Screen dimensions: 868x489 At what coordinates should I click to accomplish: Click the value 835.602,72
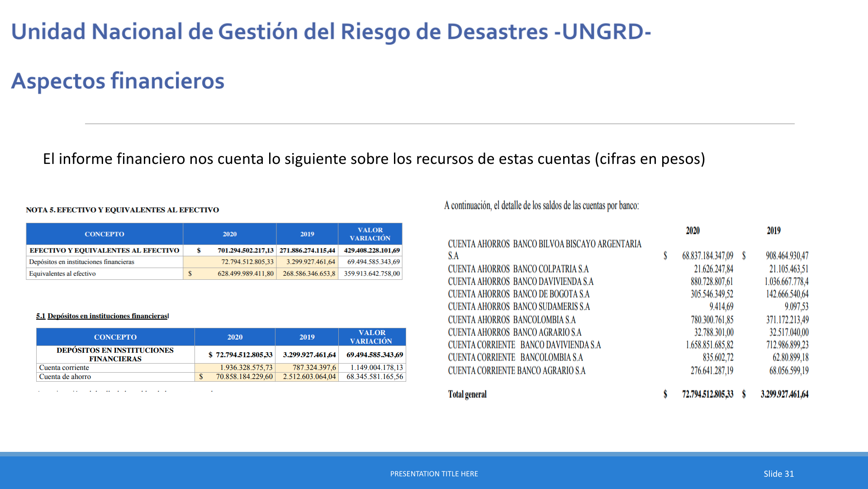pos(718,358)
